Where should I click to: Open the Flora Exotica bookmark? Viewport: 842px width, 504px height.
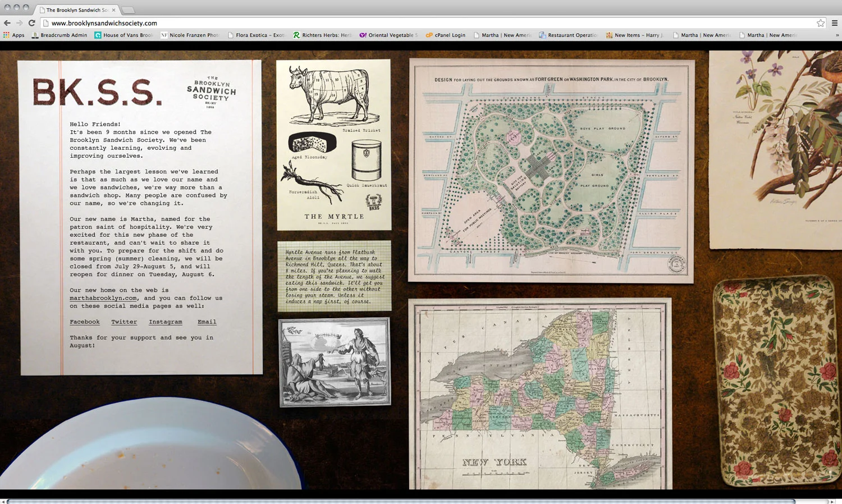click(x=256, y=35)
